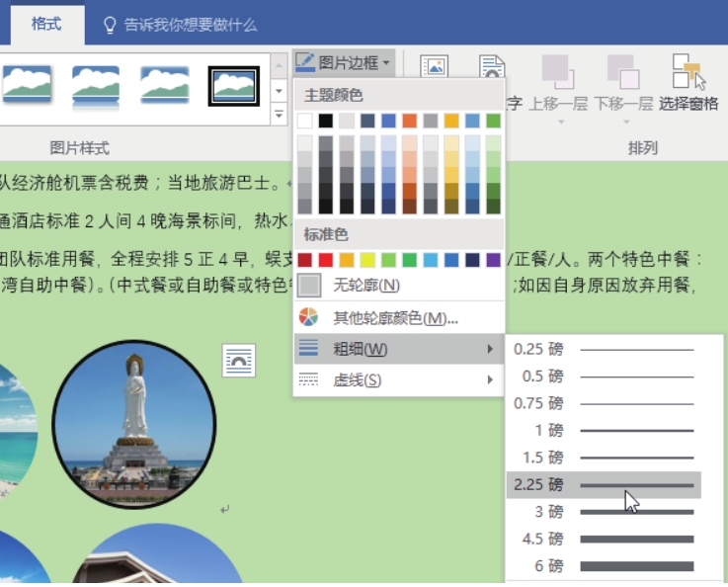The image size is (728, 587).
Task: Select the circular Guanyin statue picture
Action: click(x=134, y=425)
